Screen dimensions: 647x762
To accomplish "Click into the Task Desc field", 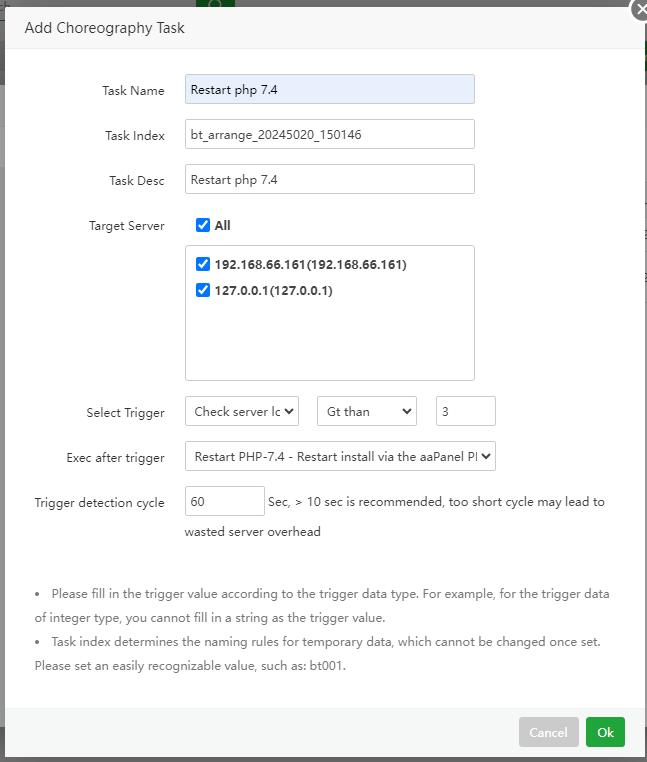I will 329,180.
